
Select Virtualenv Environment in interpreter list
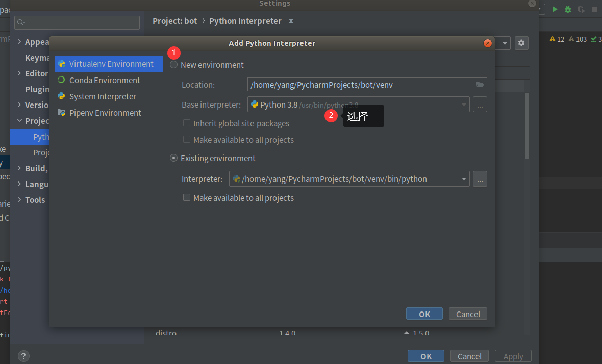coord(109,64)
